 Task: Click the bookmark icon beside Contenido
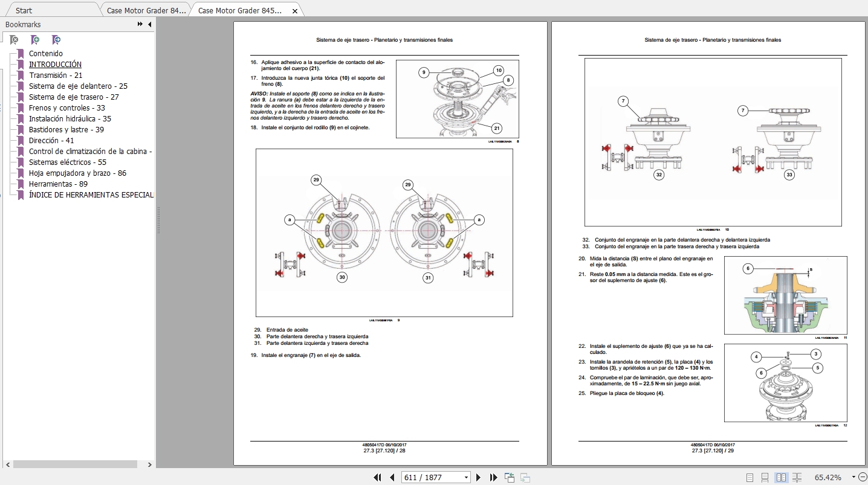coord(21,53)
